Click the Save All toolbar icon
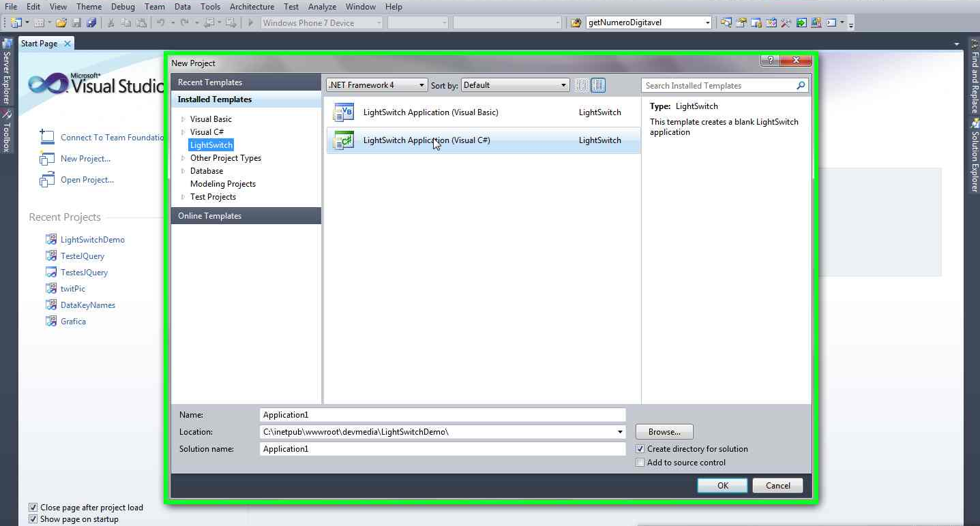980x526 pixels. (x=91, y=23)
